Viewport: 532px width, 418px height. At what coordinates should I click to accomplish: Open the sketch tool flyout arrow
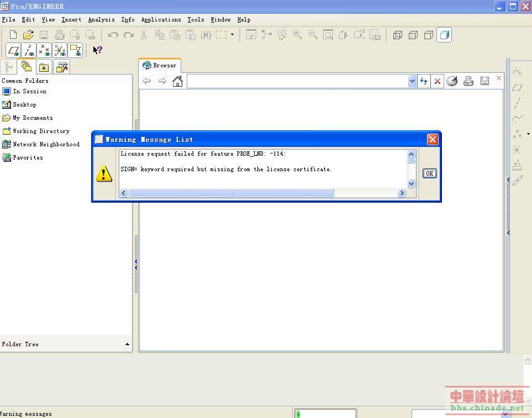click(x=528, y=134)
